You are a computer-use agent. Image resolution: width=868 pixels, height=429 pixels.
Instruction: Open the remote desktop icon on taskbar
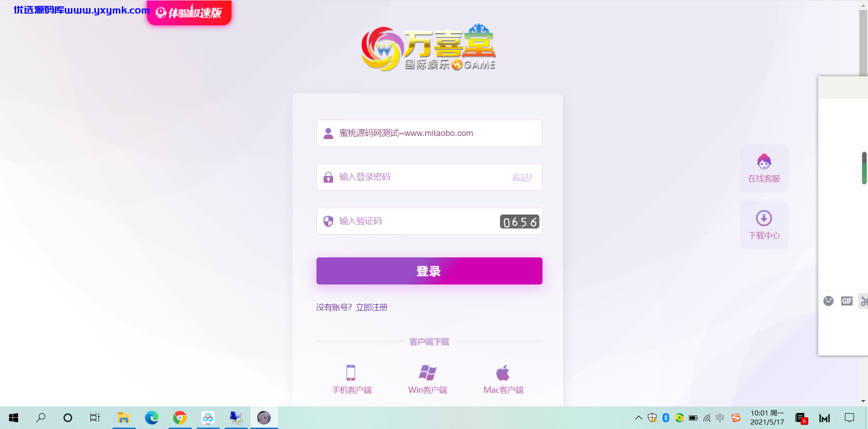click(x=236, y=418)
